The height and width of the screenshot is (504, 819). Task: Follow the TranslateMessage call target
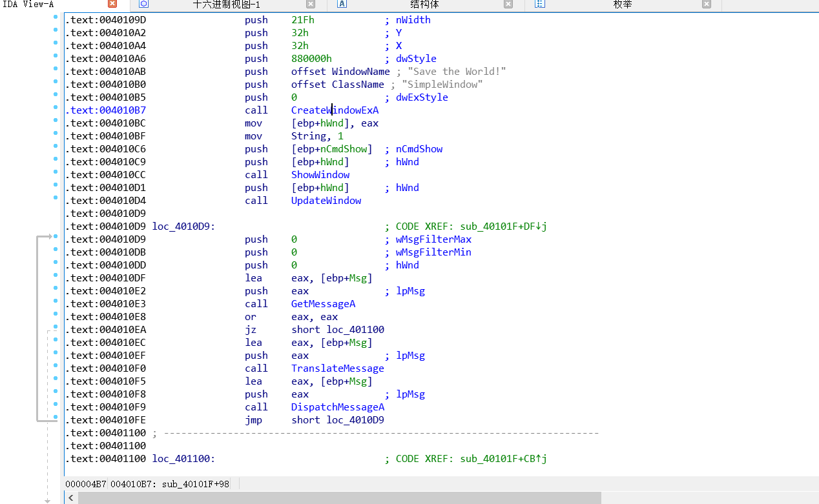point(338,368)
